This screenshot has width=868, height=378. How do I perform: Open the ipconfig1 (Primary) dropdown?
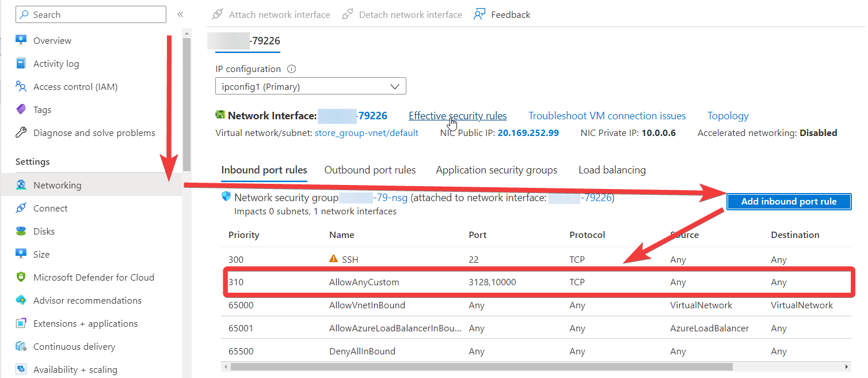click(311, 86)
